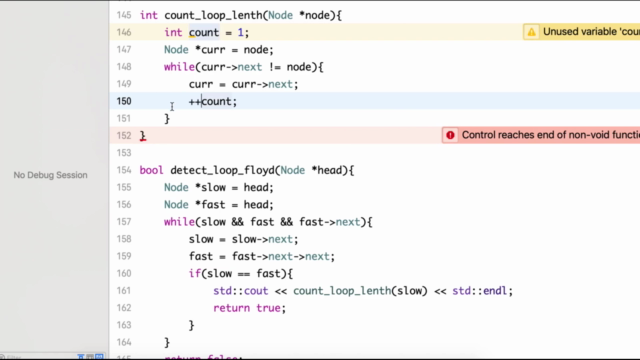Image resolution: width=640 pixels, height=360 pixels.
Task: Click the 'bool' keyword on line 154
Action: click(151, 170)
